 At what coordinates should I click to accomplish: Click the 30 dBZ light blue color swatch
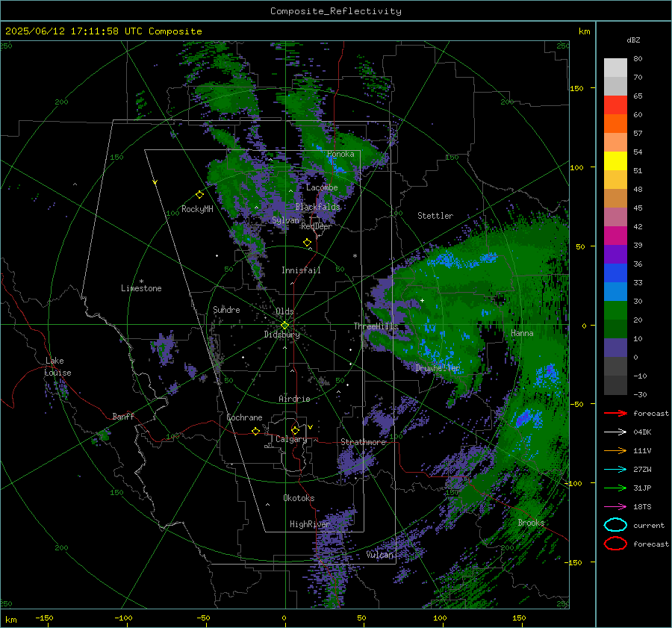click(x=615, y=291)
